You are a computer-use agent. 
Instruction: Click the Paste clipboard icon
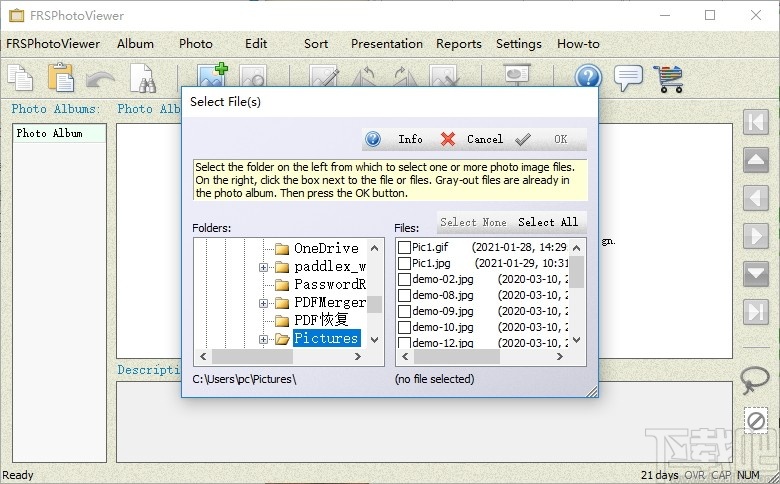click(x=61, y=77)
